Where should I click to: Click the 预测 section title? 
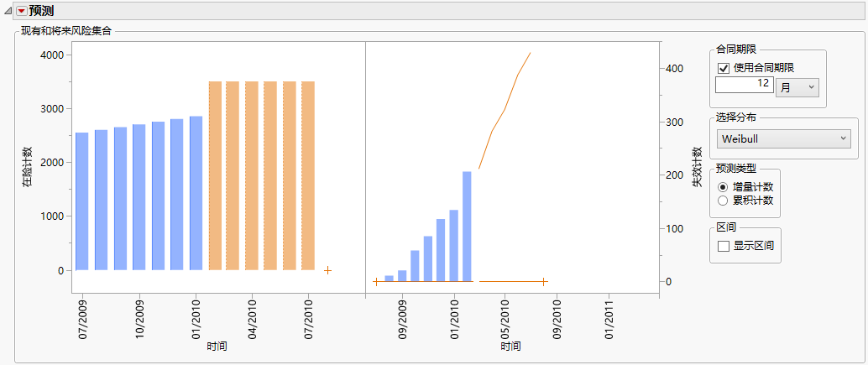pyautogui.click(x=41, y=11)
